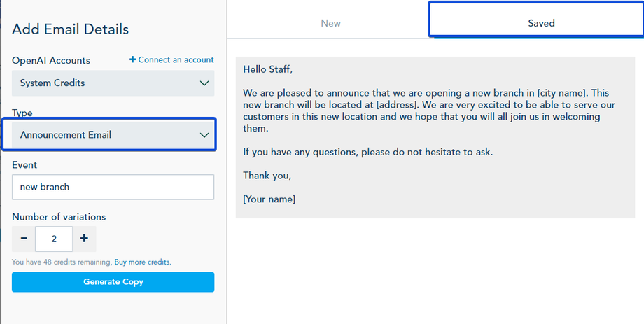Follow the Buy more credits link
The width and height of the screenshot is (644, 324).
point(142,262)
